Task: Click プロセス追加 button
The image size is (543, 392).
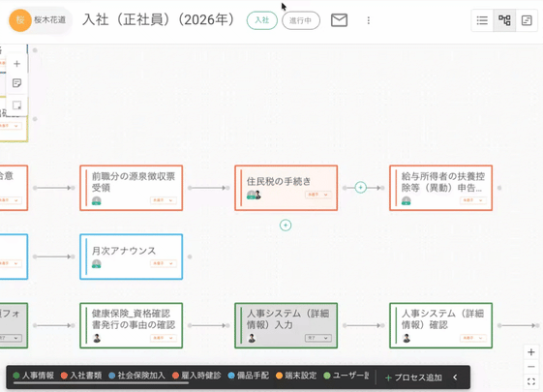Action: click(413, 377)
